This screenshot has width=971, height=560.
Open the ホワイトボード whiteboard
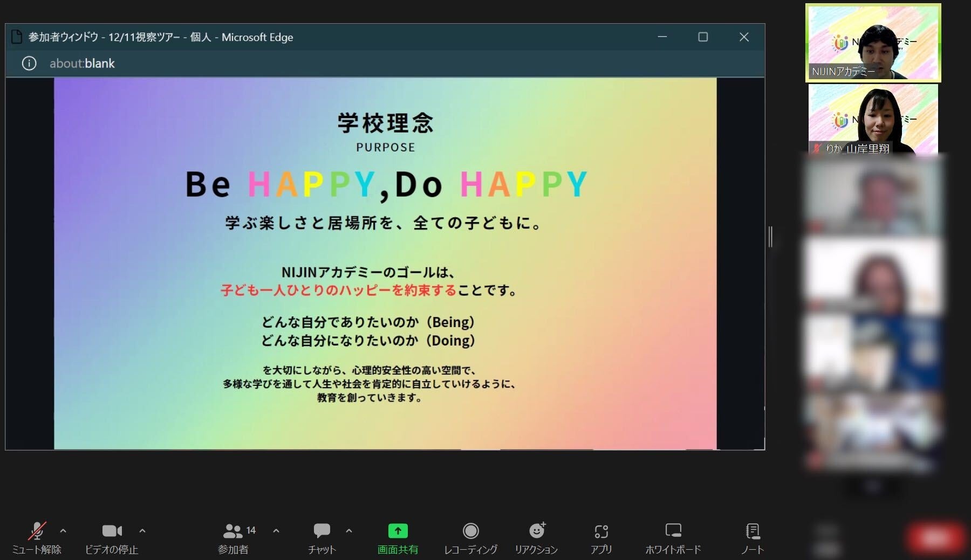673,538
